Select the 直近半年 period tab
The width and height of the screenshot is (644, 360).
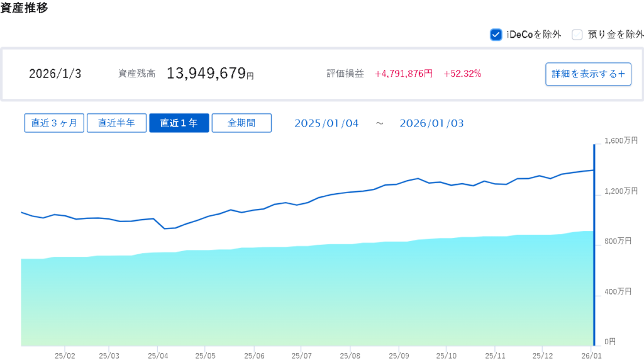coord(116,123)
